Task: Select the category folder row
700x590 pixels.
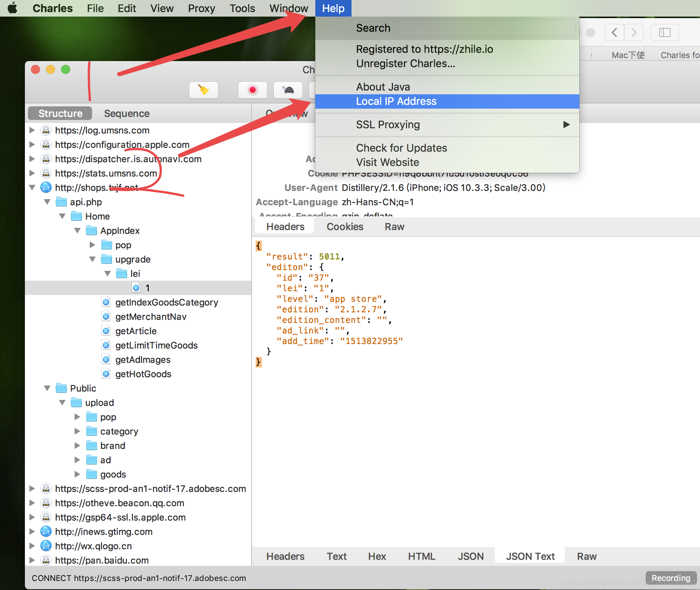Action: [x=138, y=431]
